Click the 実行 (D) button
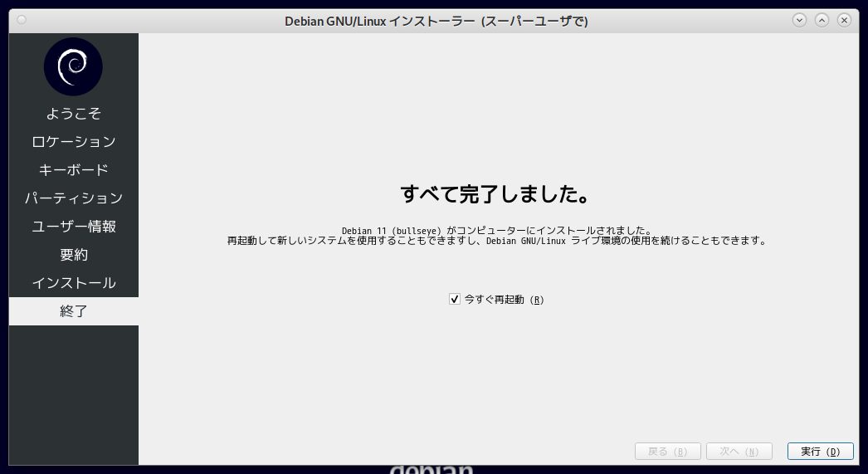 [x=821, y=452]
